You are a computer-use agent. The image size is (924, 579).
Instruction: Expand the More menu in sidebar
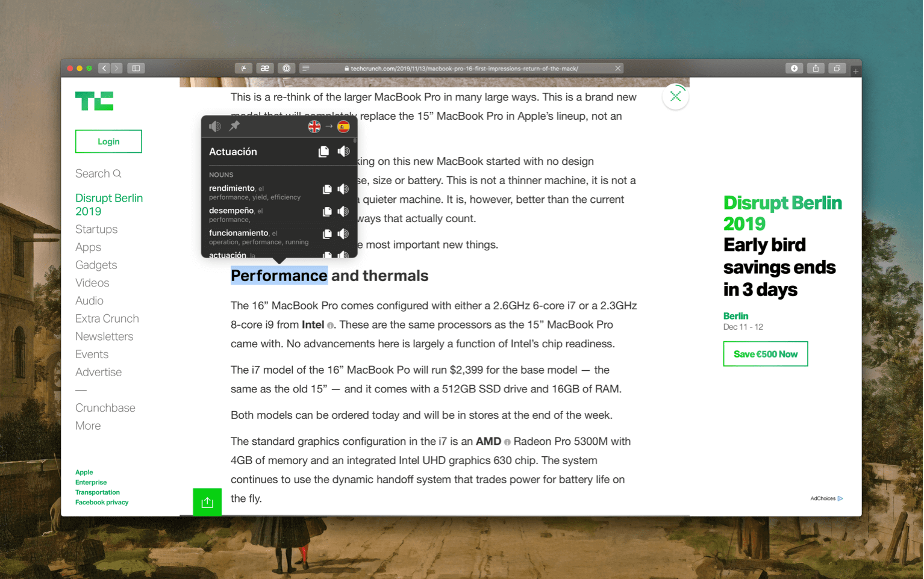(x=88, y=426)
